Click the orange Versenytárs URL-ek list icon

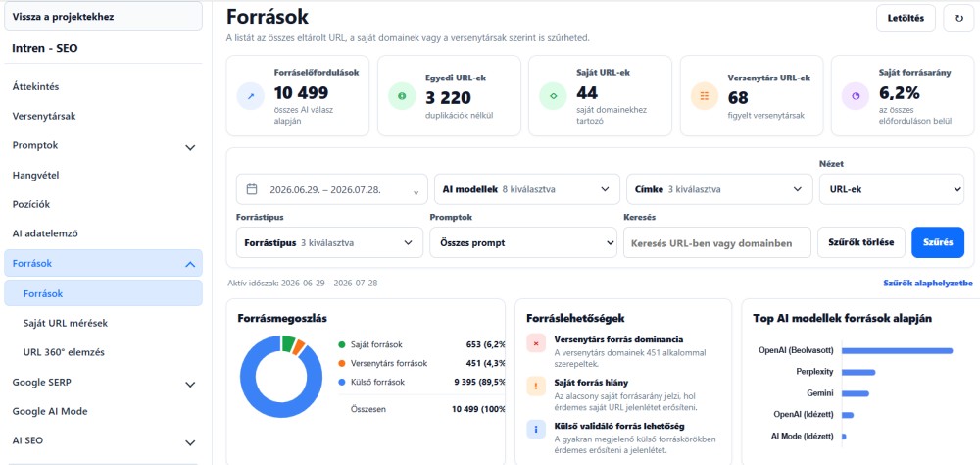(x=705, y=96)
